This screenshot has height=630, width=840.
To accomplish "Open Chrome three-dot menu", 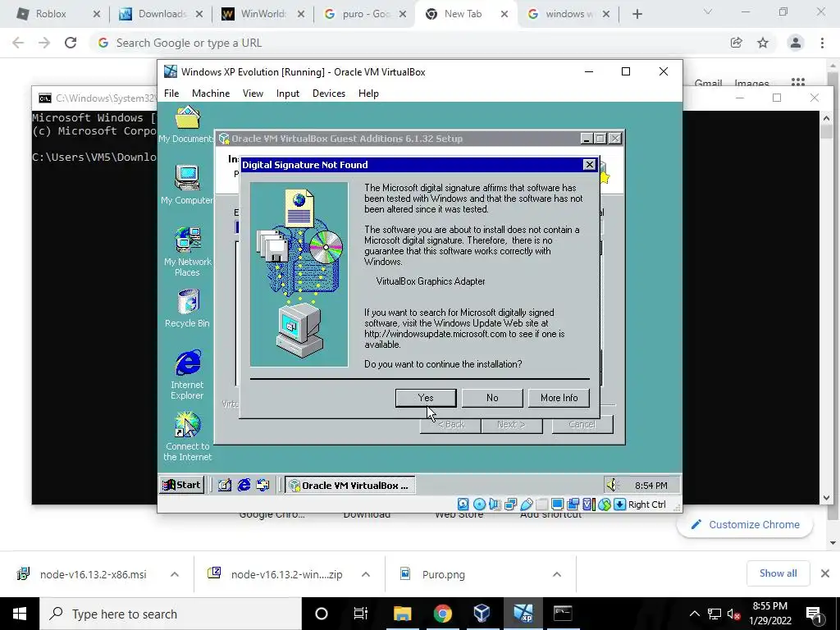I will tap(822, 43).
